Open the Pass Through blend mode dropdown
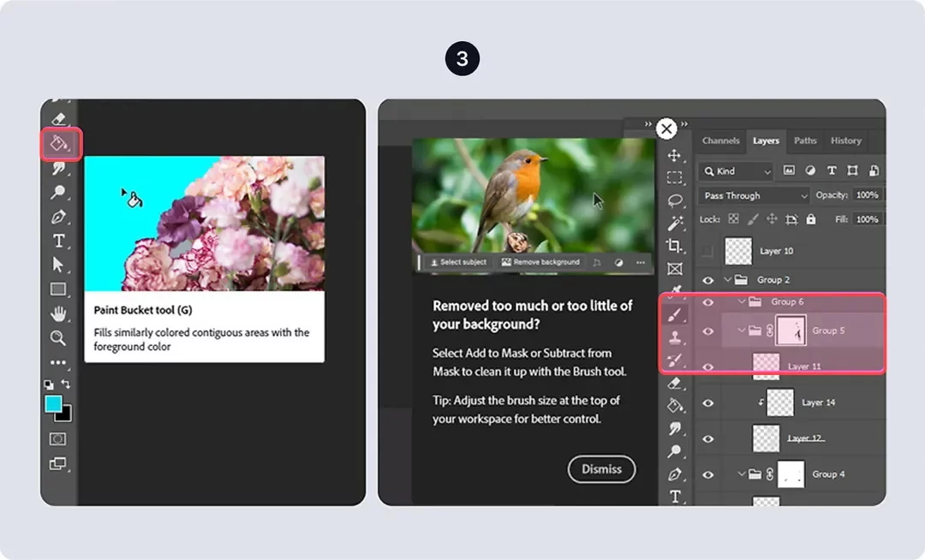This screenshot has height=560, width=925. click(754, 195)
